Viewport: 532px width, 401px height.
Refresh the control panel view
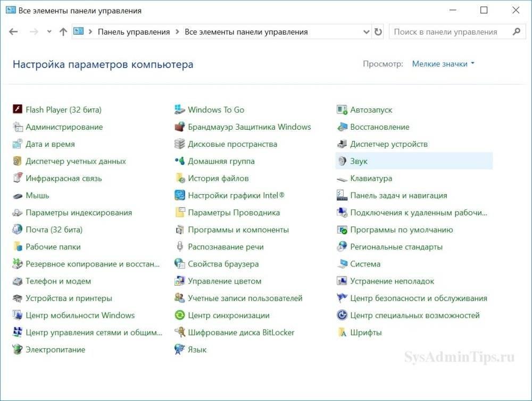pos(378,32)
